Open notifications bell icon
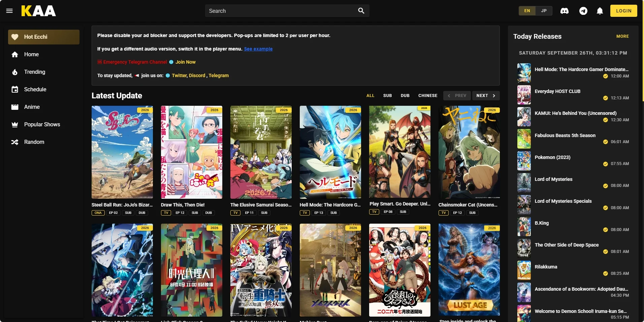644x322 pixels. tap(600, 11)
